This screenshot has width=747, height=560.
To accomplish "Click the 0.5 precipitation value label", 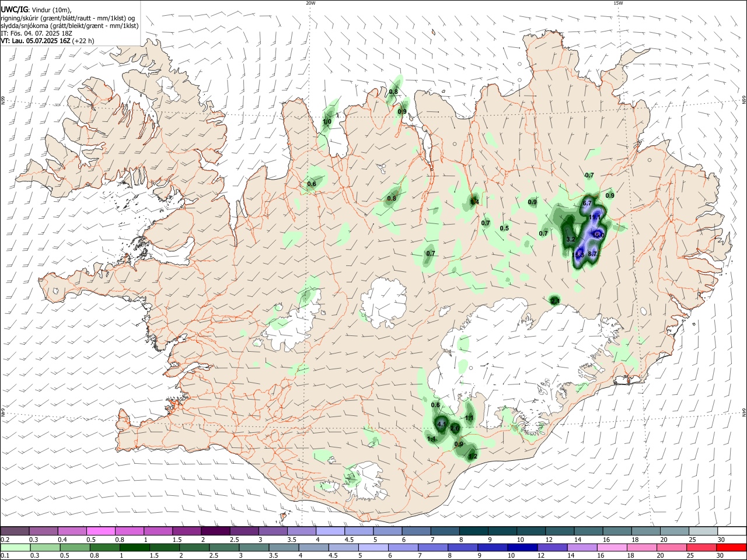I will tap(504, 228).
